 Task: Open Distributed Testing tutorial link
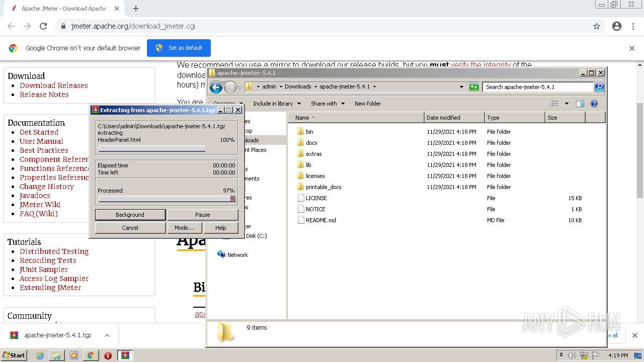(54, 251)
